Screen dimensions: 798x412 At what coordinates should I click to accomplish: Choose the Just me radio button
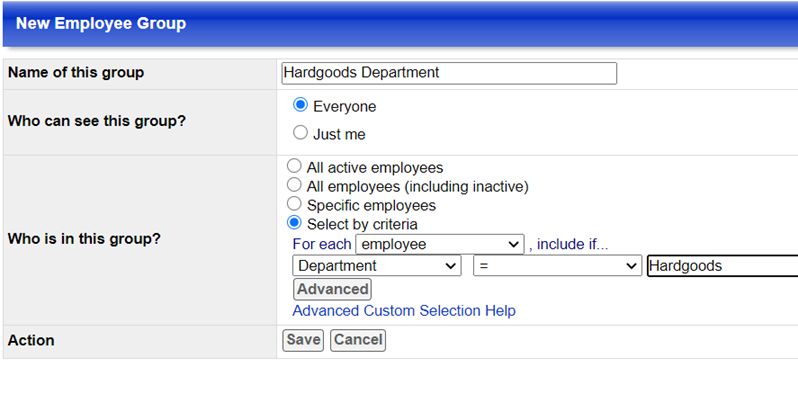tap(300, 133)
